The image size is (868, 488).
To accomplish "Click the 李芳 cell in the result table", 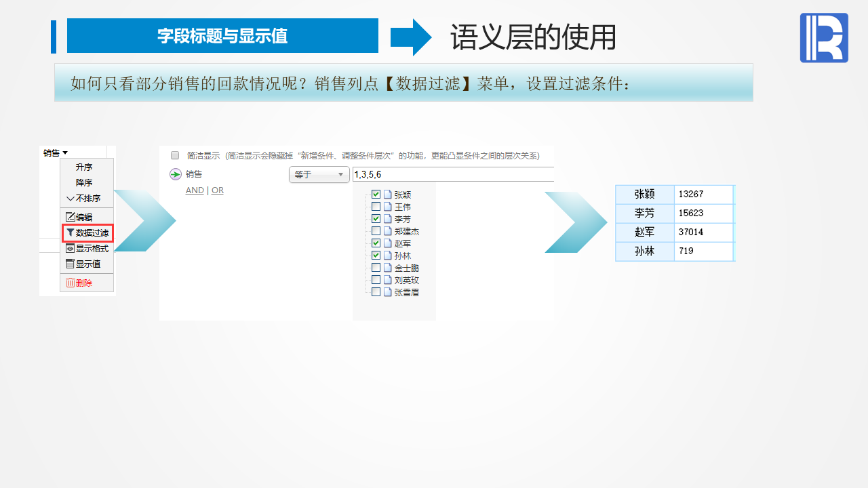I will point(645,213).
